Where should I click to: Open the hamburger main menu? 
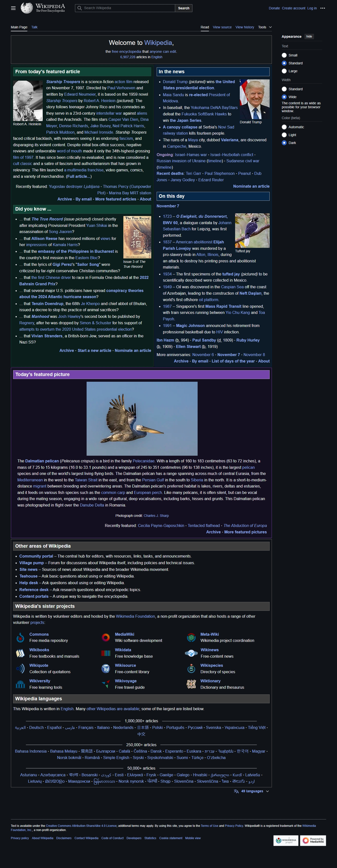14,8
